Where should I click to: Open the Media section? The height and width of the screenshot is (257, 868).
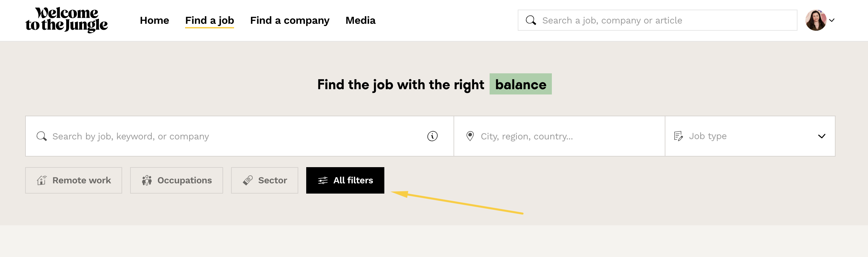(x=360, y=20)
